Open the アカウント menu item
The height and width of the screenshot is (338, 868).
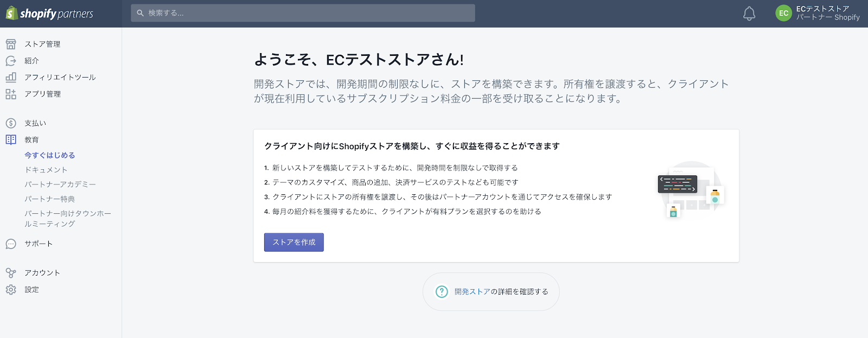tap(42, 273)
